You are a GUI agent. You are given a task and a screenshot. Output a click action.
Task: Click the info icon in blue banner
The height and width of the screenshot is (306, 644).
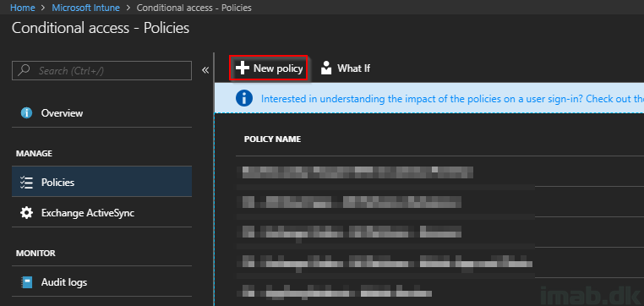[x=244, y=99]
